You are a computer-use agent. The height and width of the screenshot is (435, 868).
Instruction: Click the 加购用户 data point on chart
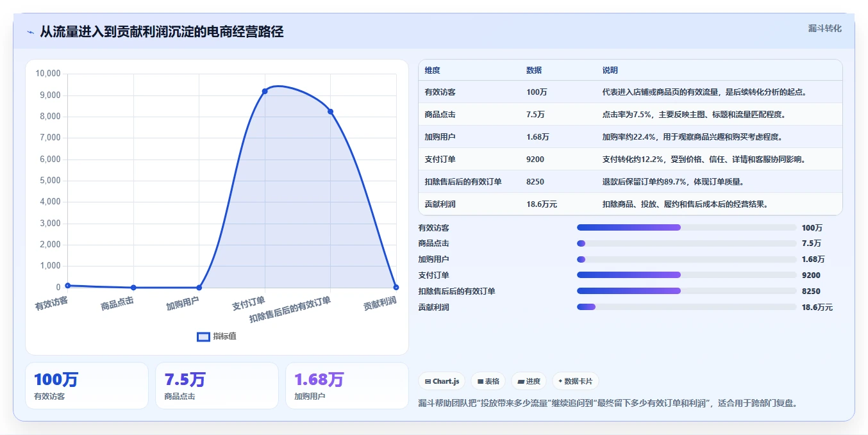[199, 287]
